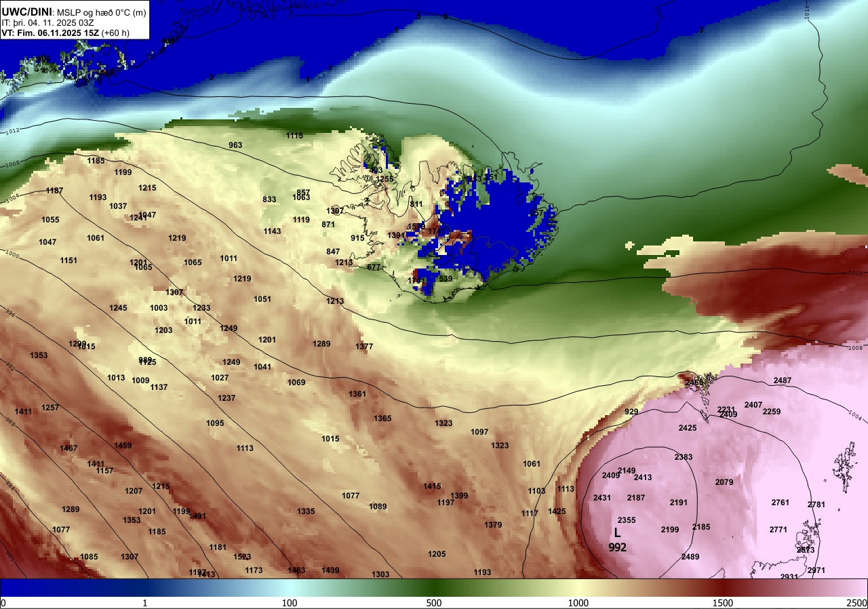The image size is (868, 609).
Task: Click the 2431 height value
Action: [x=601, y=498]
